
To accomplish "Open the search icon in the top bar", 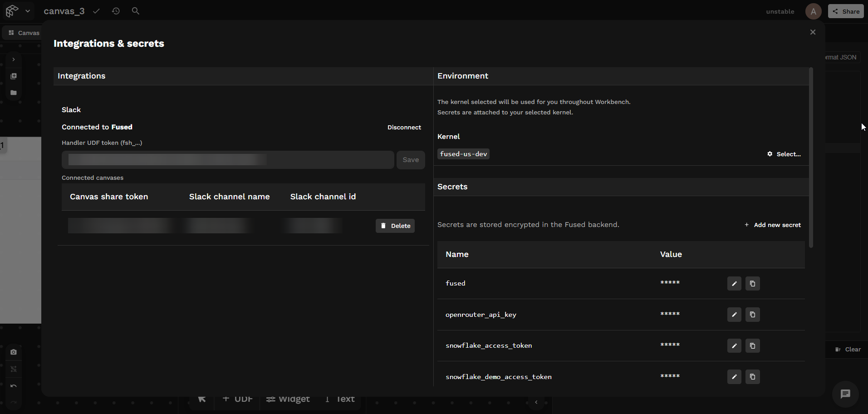I will point(135,11).
